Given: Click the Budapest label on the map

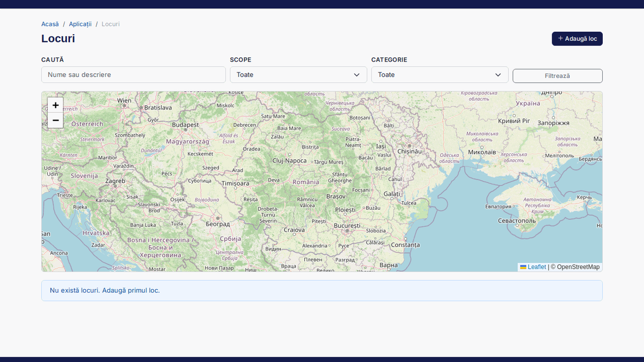Looking at the screenshot, I should 186,125.
